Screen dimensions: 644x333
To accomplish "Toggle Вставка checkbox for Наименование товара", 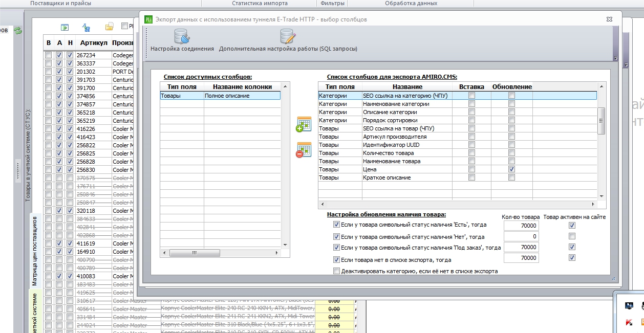I will 471,161.
